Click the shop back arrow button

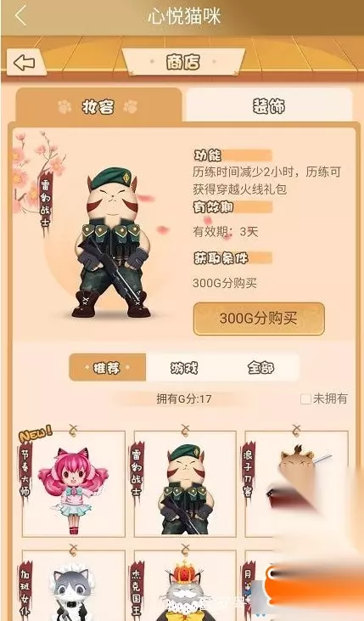[25, 63]
